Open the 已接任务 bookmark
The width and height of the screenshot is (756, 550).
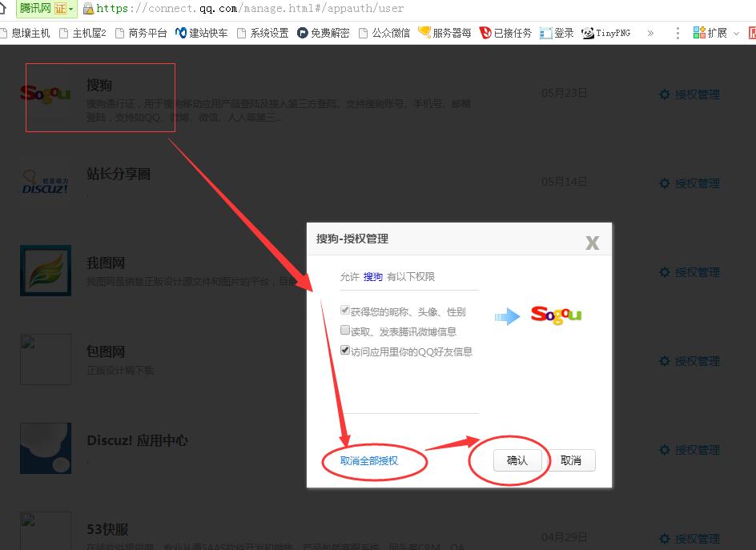[x=505, y=33]
